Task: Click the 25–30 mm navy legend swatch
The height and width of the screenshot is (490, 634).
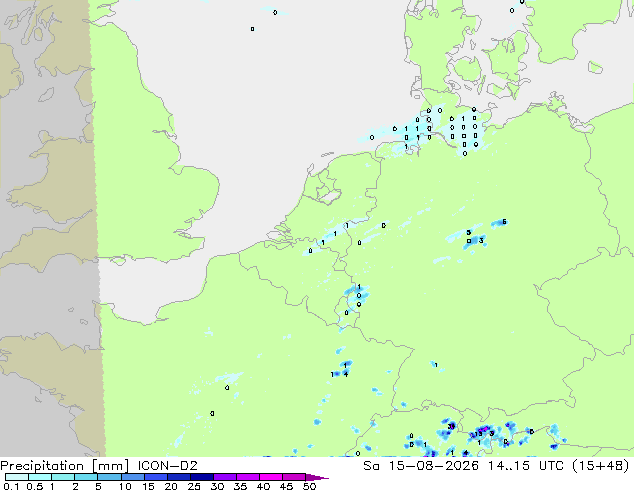Action: (201, 477)
